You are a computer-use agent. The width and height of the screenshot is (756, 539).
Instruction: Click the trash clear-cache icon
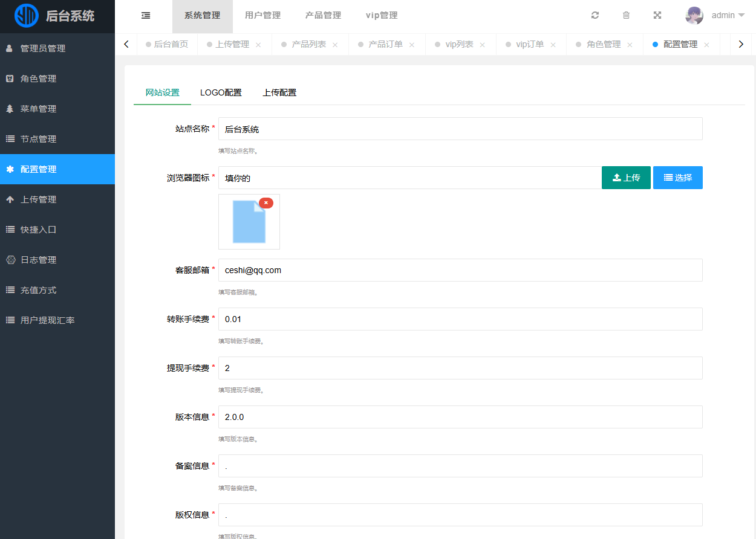626,16
